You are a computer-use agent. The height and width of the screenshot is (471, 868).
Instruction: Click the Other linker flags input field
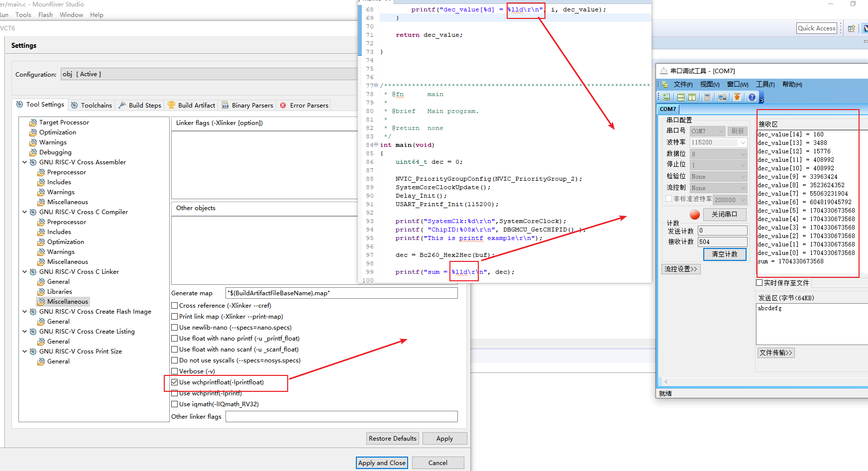point(341,417)
